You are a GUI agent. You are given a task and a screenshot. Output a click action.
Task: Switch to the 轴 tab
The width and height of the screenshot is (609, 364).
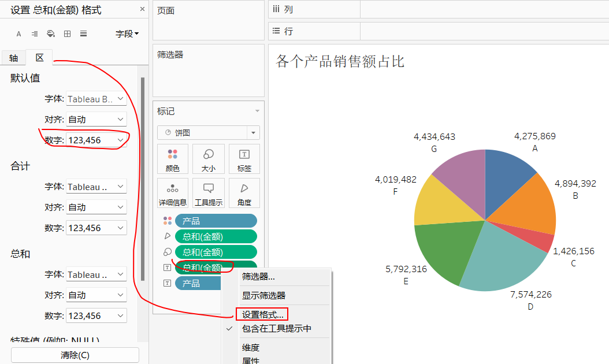14,58
